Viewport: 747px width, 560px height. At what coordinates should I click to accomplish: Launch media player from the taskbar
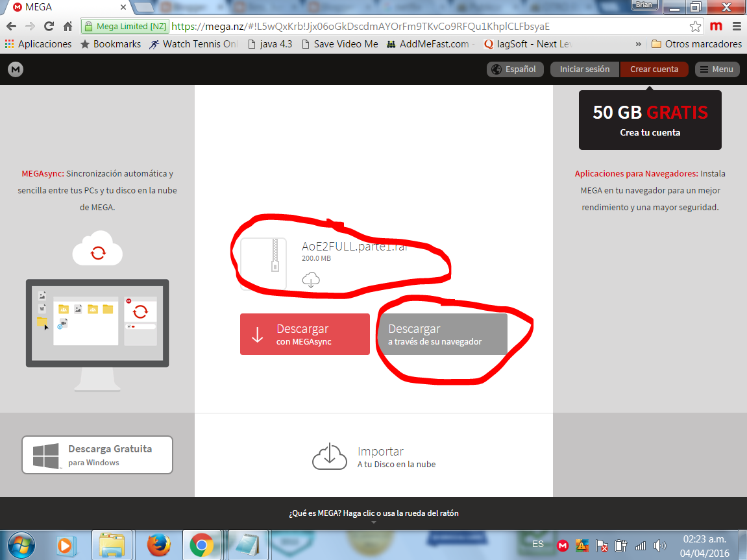[x=66, y=545]
